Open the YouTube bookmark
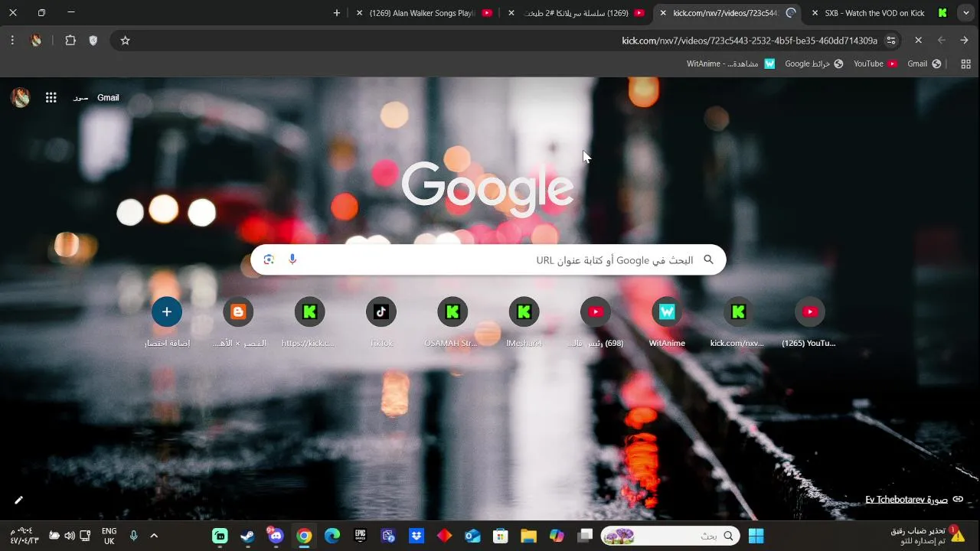980x551 pixels. pos(875,64)
